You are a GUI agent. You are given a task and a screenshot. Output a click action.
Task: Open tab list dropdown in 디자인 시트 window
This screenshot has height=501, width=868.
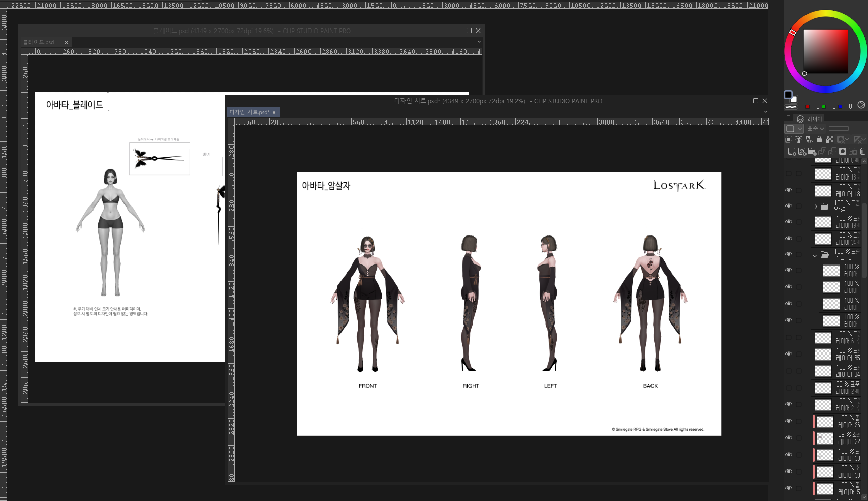[765, 112]
